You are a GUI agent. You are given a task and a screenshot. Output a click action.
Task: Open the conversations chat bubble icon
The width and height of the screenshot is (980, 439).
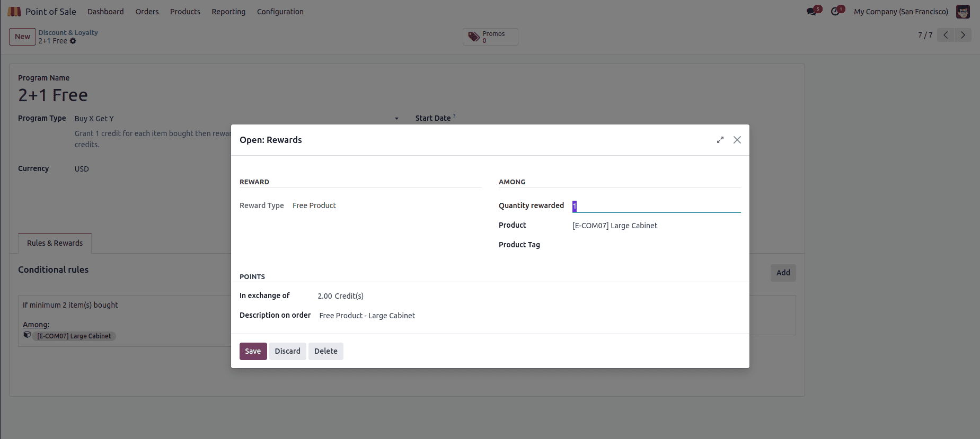click(811, 12)
